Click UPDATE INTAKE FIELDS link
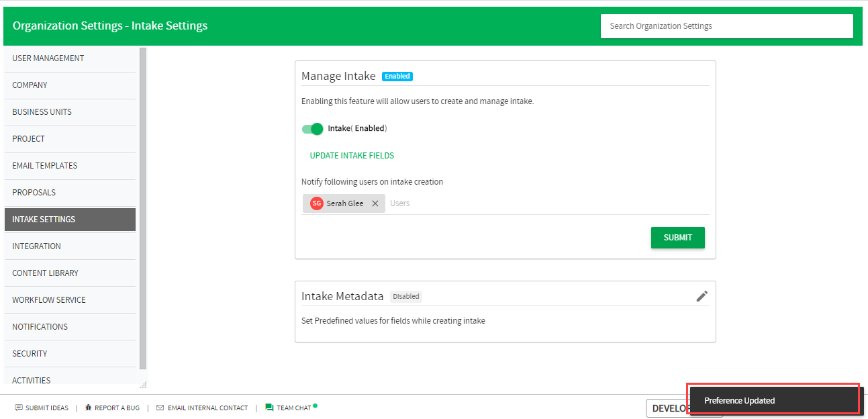868x419 pixels. (x=352, y=156)
